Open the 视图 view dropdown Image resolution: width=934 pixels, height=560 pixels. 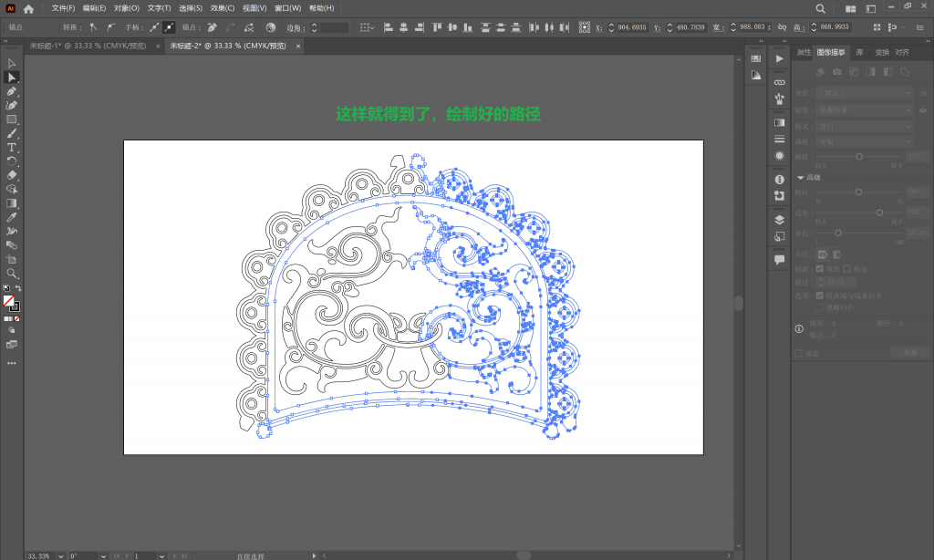click(865, 110)
